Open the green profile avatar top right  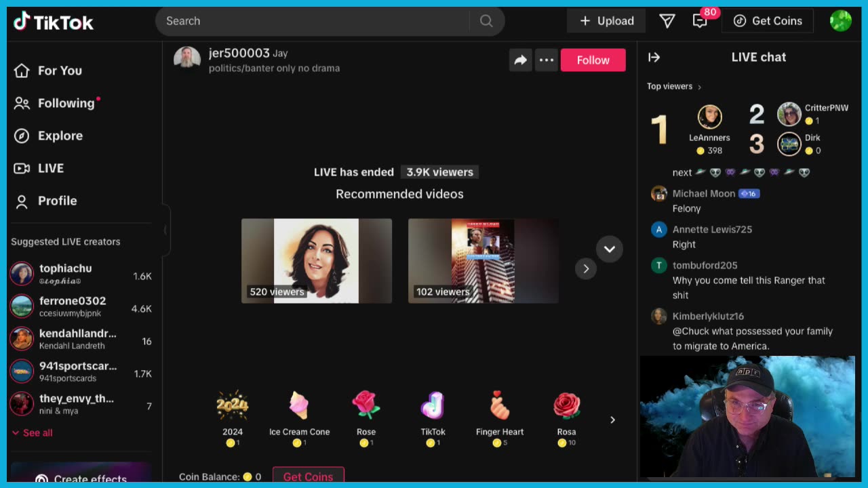point(841,21)
